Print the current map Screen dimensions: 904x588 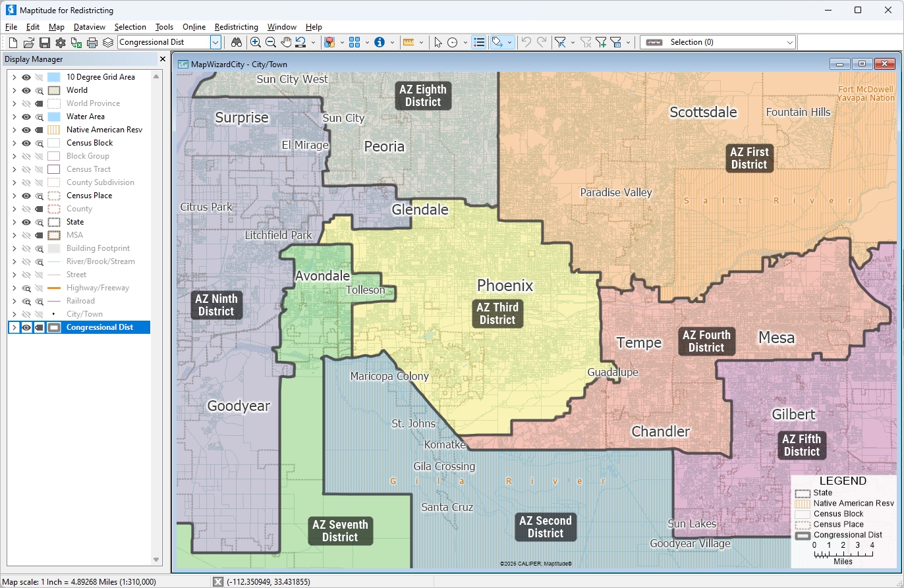(92, 43)
